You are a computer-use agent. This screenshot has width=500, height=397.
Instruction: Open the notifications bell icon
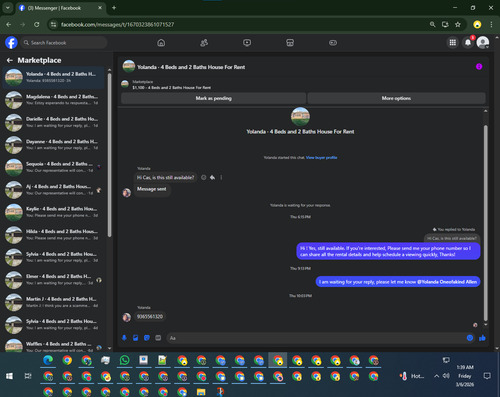(468, 43)
